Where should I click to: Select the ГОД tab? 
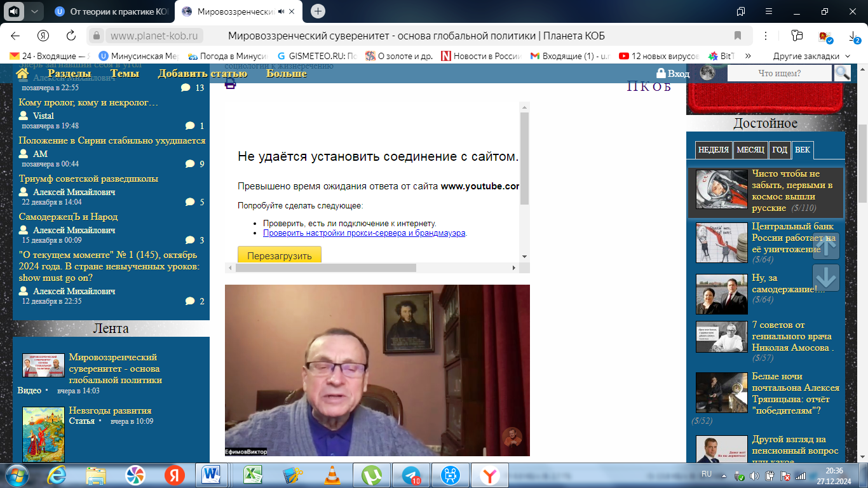point(779,151)
